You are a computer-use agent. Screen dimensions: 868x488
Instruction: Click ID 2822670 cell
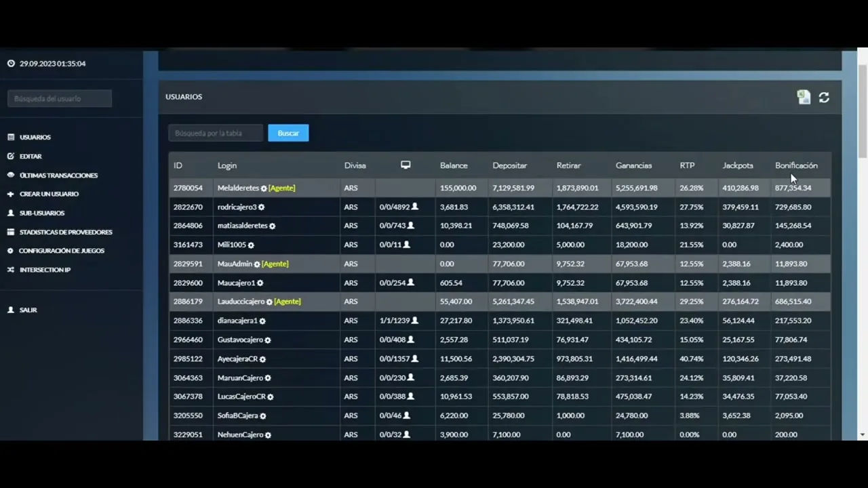(x=188, y=207)
